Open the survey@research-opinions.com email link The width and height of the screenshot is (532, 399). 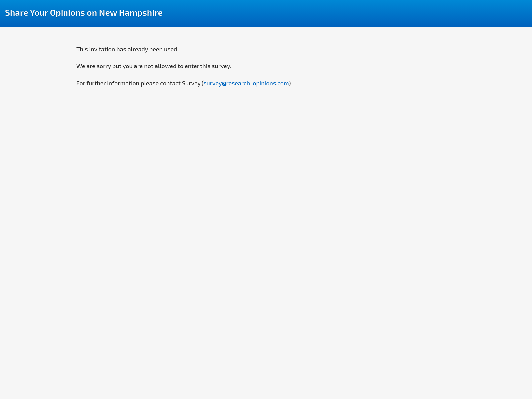(x=246, y=83)
